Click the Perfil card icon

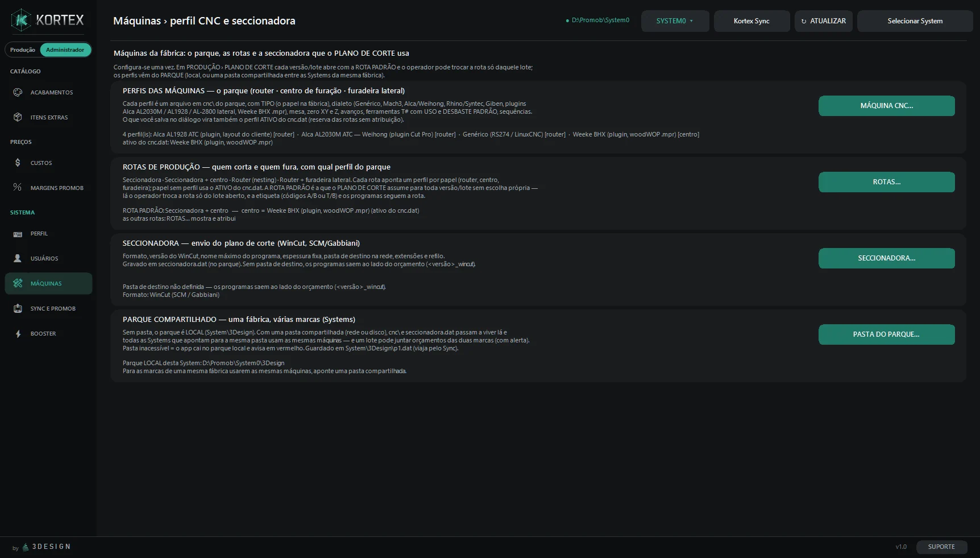point(18,234)
